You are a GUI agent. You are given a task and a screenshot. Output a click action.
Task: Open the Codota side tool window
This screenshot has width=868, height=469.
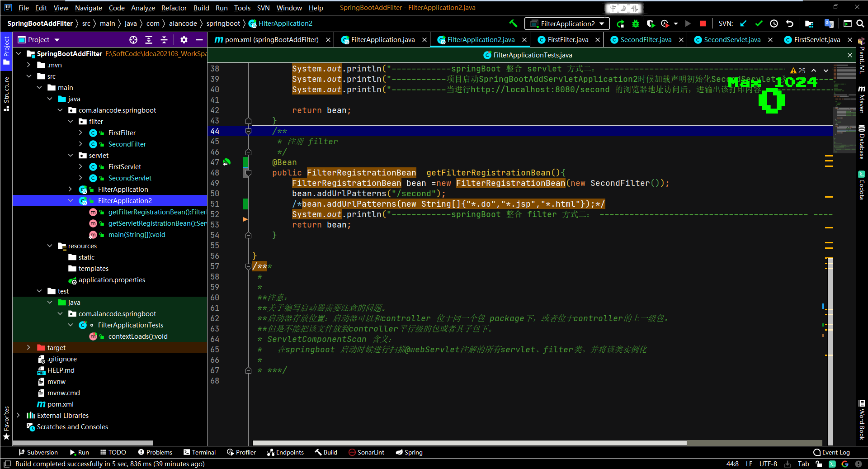pyautogui.click(x=862, y=185)
